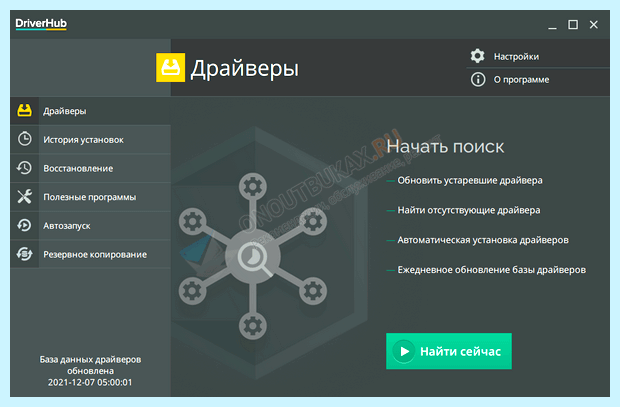The height and width of the screenshot is (407, 620).
Task: Click the Восстановление restore icon
Action: coord(25,168)
